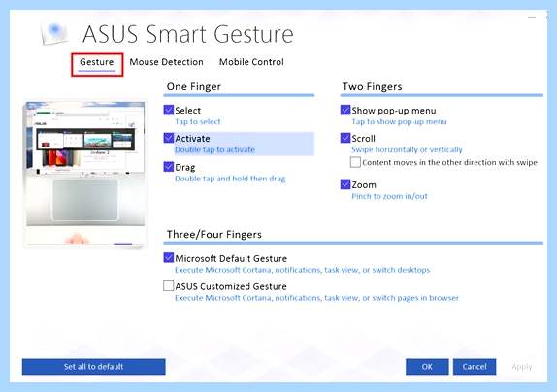
Task: Minimize the Smart Gesture window
Action: pyautogui.click(x=532, y=17)
